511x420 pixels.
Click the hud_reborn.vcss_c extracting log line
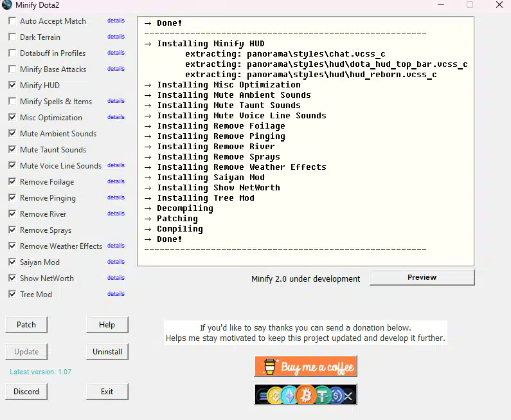311,75
